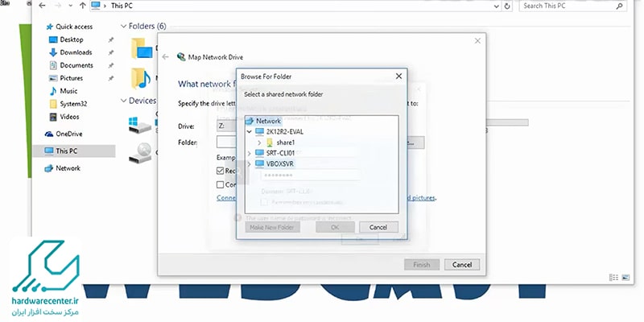Click the search magnifier icon
Viewport: 644px width, 322px height.
pyautogui.click(x=619, y=6)
